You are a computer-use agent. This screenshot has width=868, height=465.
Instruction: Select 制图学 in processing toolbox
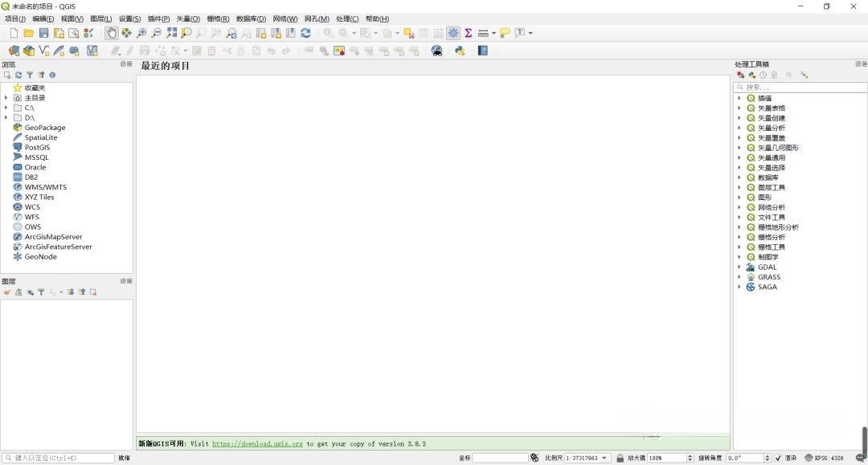coord(768,257)
